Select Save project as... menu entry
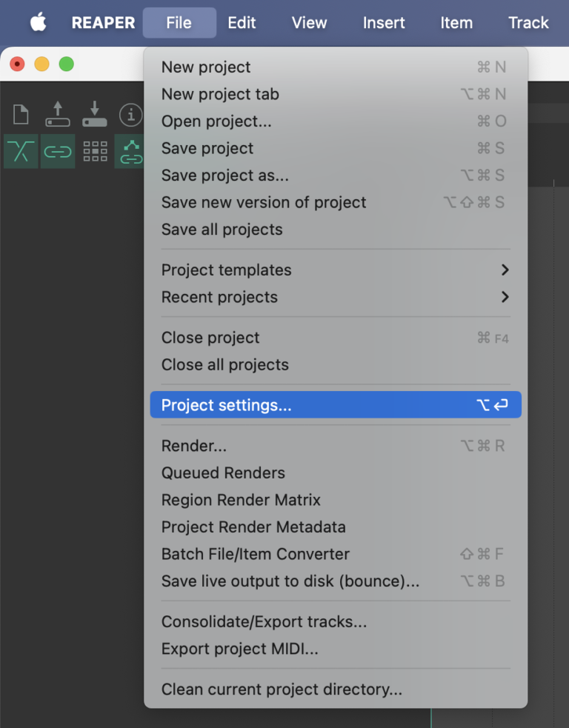This screenshot has height=728, width=569. (x=225, y=176)
